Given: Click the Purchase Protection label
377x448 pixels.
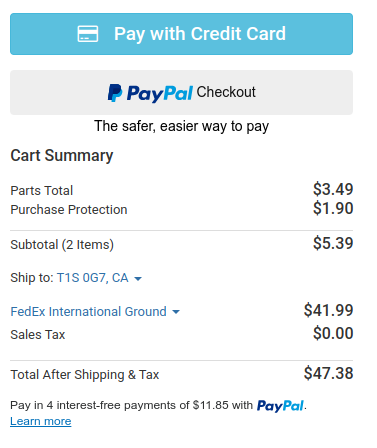Looking at the screenshot, I should pos(69,210).
